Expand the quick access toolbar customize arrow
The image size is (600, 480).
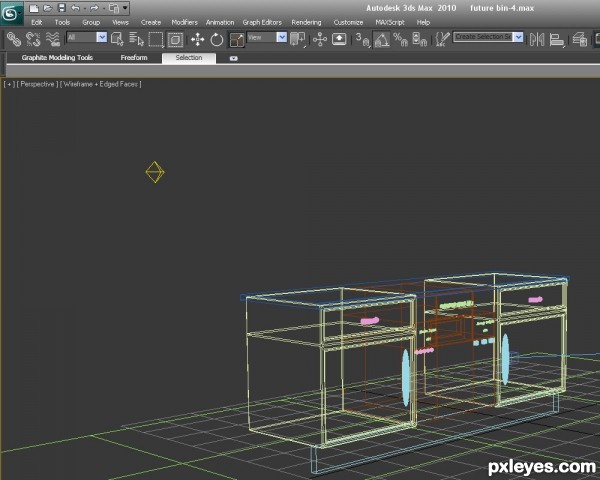[x=125, y=8]
